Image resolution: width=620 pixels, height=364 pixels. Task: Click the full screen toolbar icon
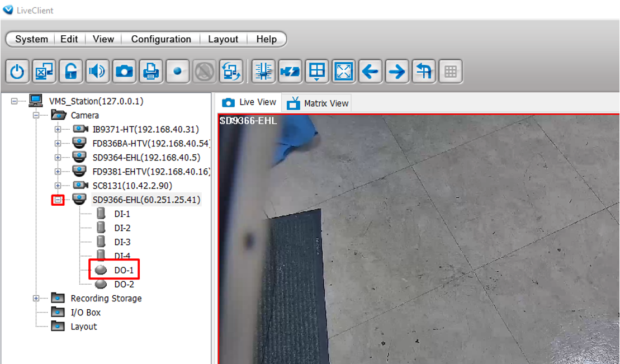point(344,72)
